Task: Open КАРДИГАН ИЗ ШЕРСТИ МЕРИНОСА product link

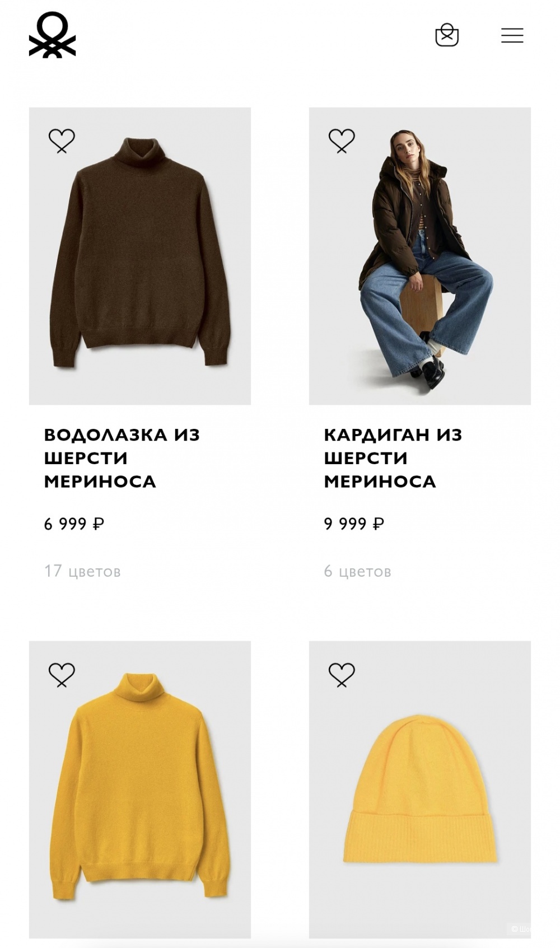Action: [x=392, y=456]
